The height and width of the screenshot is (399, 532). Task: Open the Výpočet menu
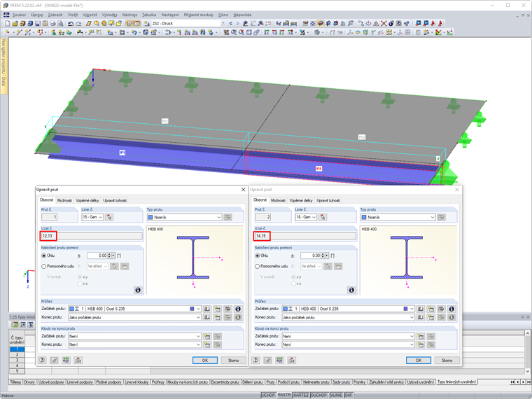coord(90,15)
